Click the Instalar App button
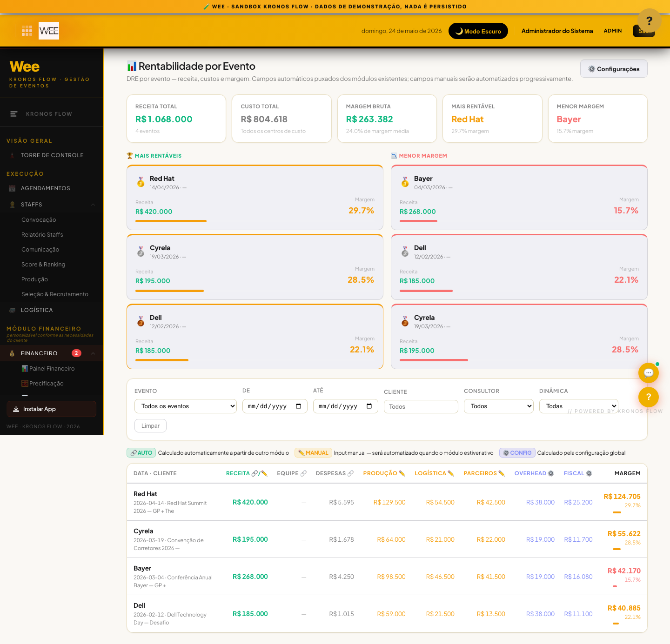This screenshot has width=670, height=644. tap(51, 409)
